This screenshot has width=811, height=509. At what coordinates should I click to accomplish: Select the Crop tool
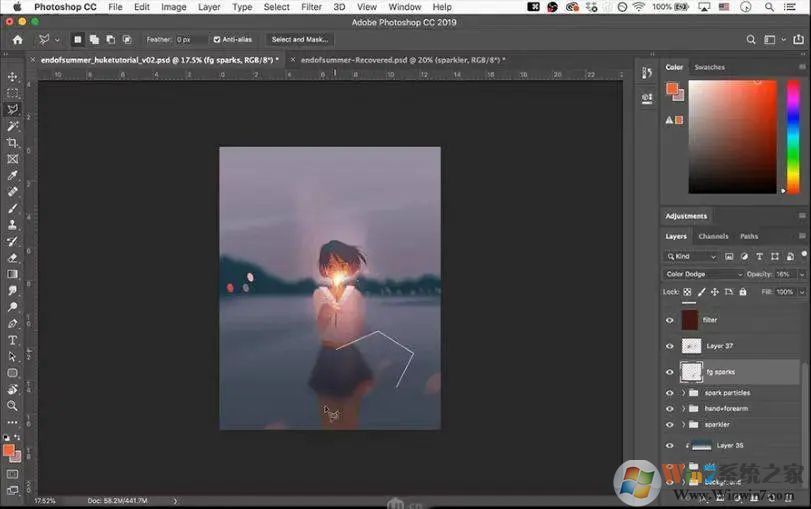(12, 142)
